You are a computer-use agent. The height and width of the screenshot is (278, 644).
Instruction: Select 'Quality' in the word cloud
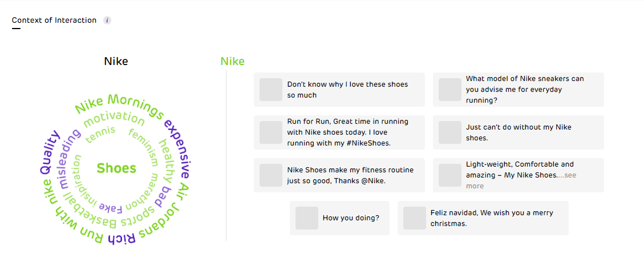[x=51, y=152]
